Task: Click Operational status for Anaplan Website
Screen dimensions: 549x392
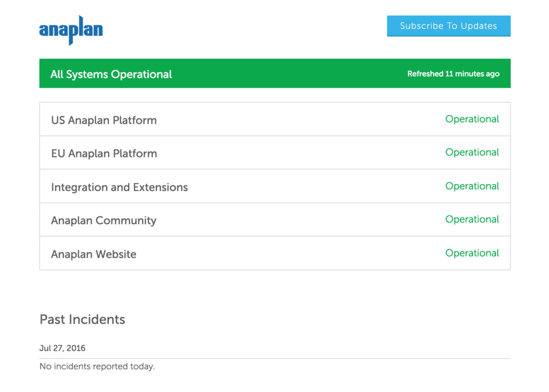Action: [472, 253]
